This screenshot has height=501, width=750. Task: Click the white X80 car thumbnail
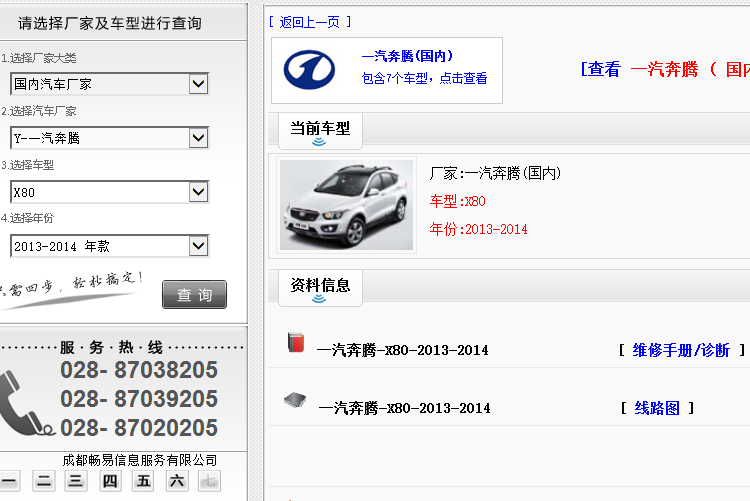[346, 205]
